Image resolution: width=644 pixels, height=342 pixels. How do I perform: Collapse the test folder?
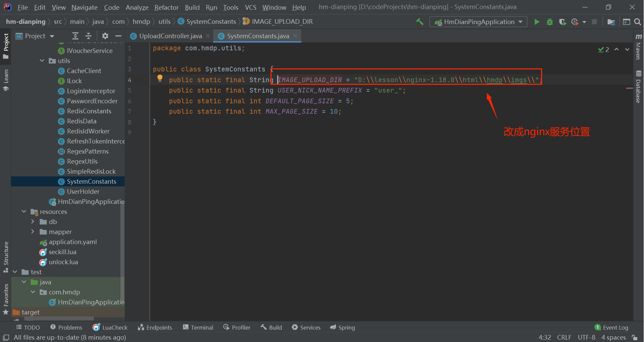(x=15, y=272)
